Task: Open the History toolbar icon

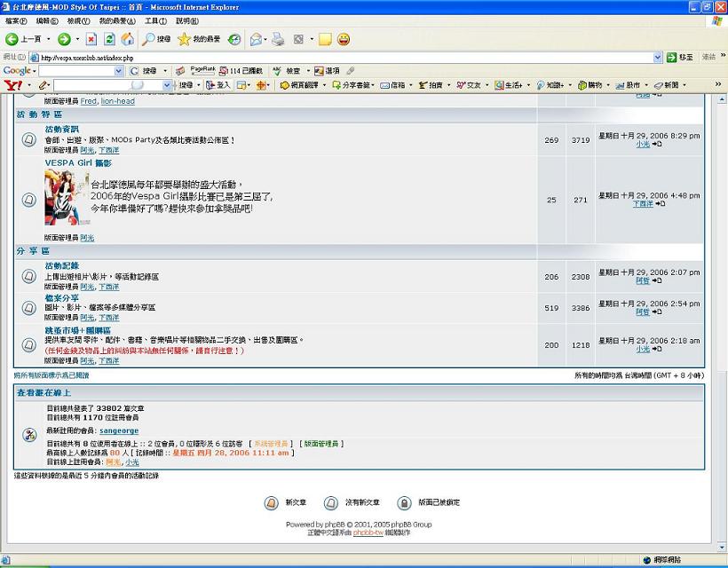Action: (234, 39)
